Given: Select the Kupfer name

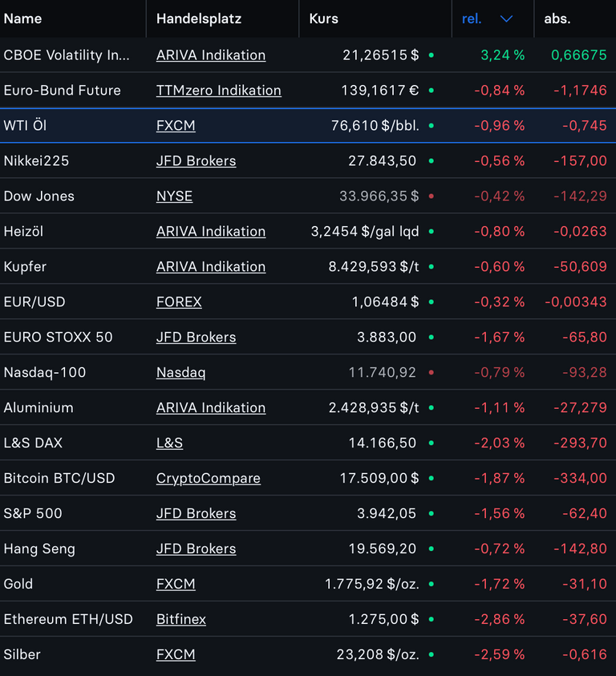Looking at the screenshot, I should tap(25, 267).
